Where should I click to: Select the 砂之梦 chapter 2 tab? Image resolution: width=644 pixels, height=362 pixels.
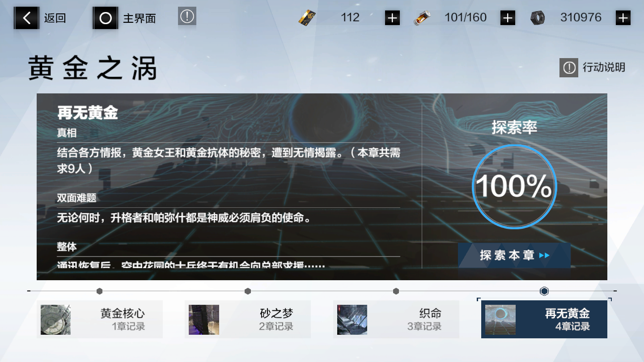point(248,319)
